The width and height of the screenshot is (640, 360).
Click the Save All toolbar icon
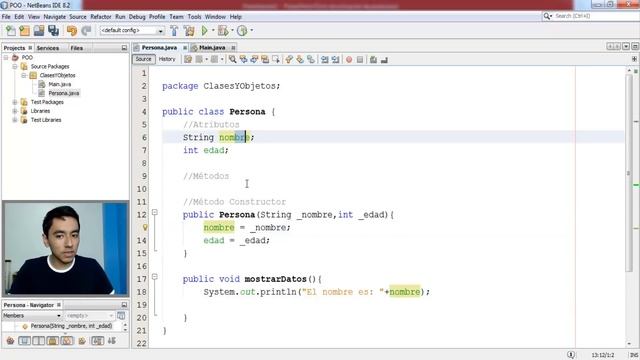[53, 31]
